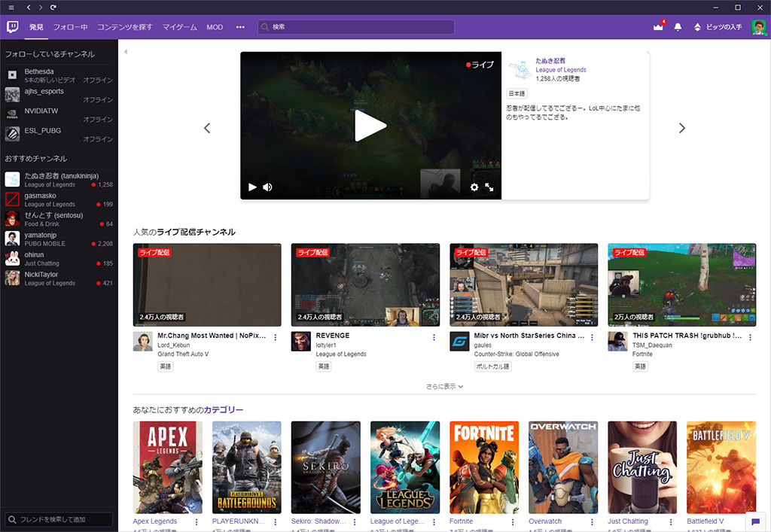This screenshot has height=532, width=771.
Task: Go back with the back arrow
Action: pyautogui.click(x=29, y=8)
